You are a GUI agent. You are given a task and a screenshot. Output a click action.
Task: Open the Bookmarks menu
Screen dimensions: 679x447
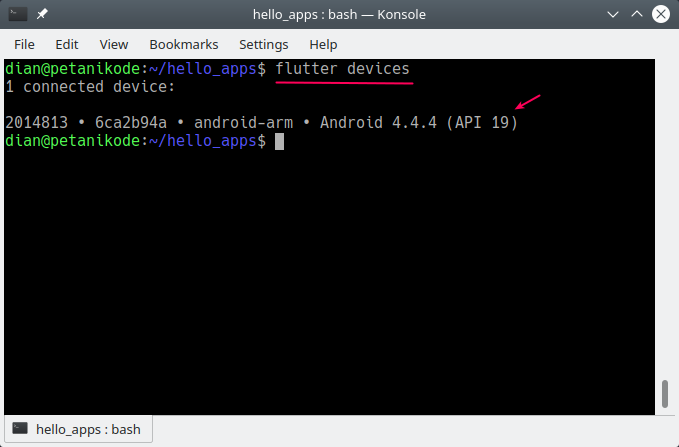184,45
